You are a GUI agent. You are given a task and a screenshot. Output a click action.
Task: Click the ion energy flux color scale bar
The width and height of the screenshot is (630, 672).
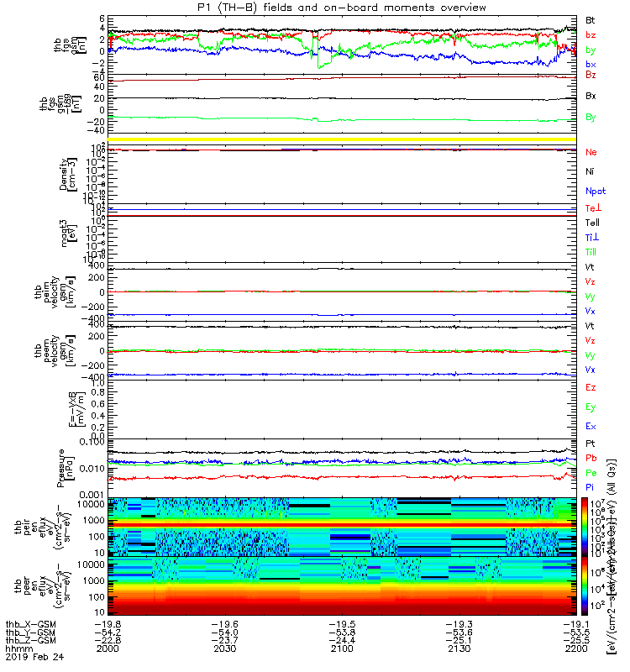pos(585,528)
